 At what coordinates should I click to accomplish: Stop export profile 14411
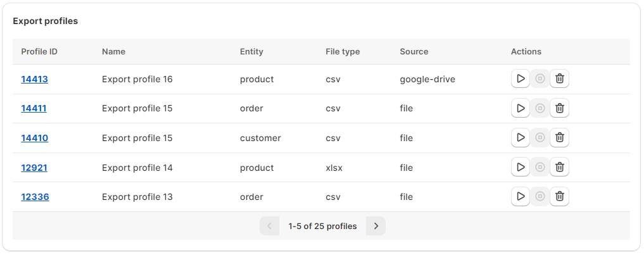pos(540,108)
